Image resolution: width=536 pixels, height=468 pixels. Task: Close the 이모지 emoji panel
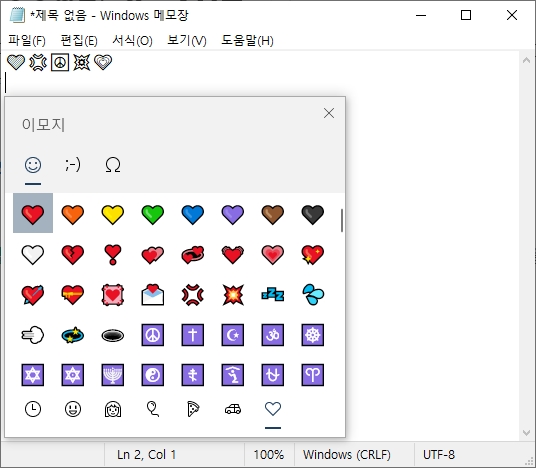[329, 113]
